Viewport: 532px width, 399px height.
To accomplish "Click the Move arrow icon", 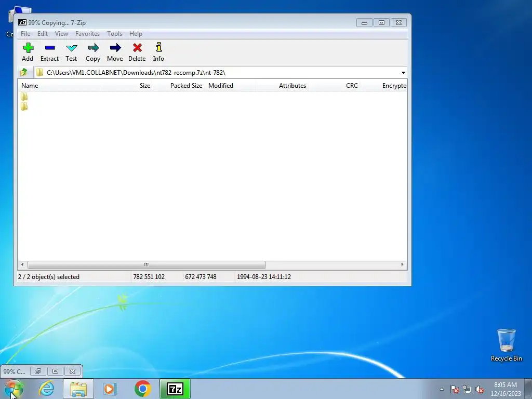I will pyautogui.click(x=115, y=47).
